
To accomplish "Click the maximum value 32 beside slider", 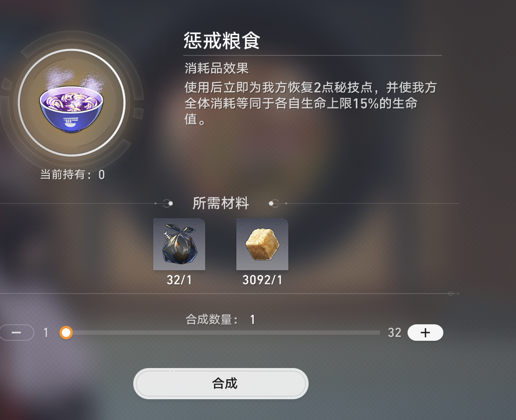I will (x=394, y=333).
